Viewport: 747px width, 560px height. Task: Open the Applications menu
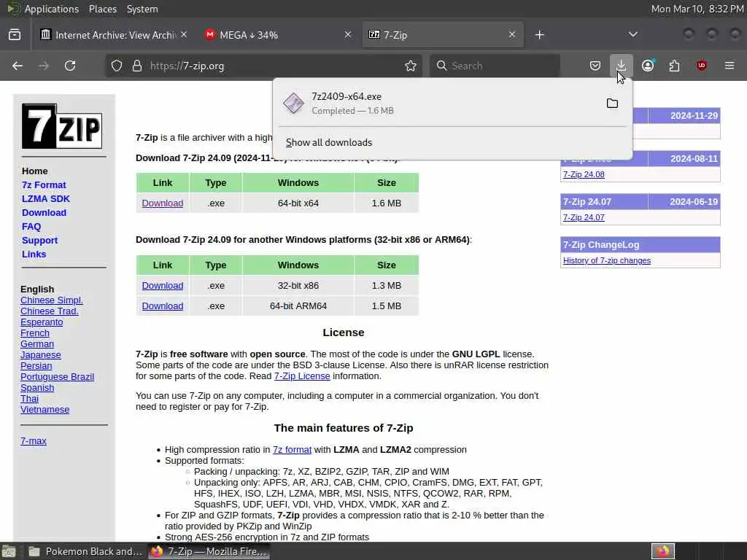click(52, 9)
